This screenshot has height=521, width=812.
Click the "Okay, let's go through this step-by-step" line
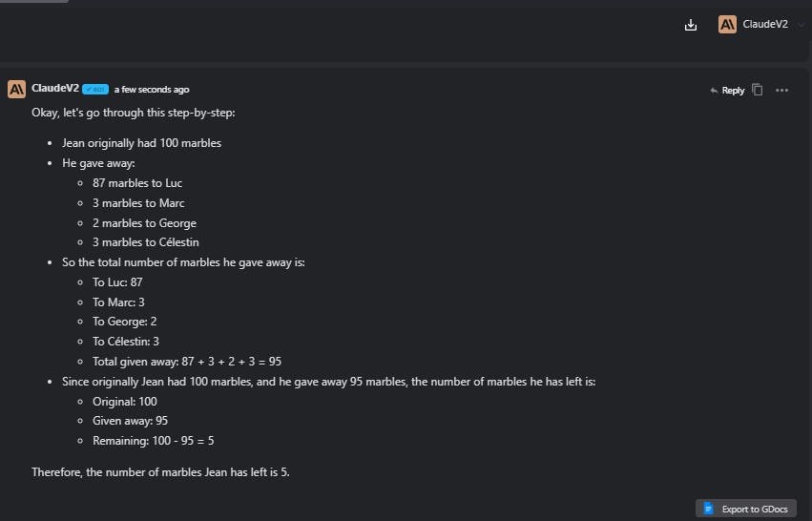tap(133, 113)
